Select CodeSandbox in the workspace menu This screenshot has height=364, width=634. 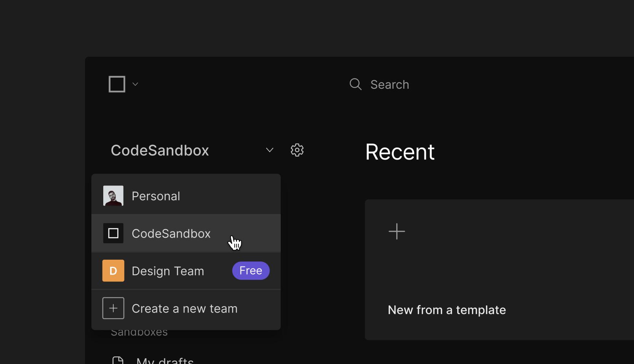171,233
